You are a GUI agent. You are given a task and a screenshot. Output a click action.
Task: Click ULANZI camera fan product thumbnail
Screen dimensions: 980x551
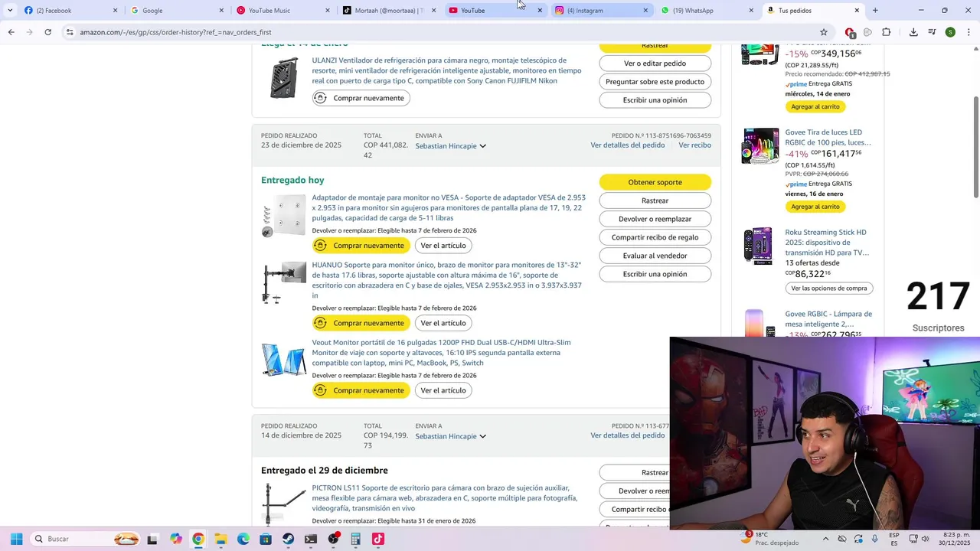coord(284,77)
